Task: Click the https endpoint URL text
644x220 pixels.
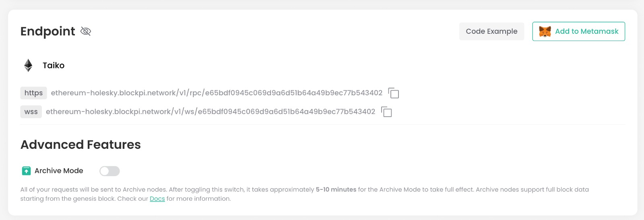Action: click(x=217, y=93)
